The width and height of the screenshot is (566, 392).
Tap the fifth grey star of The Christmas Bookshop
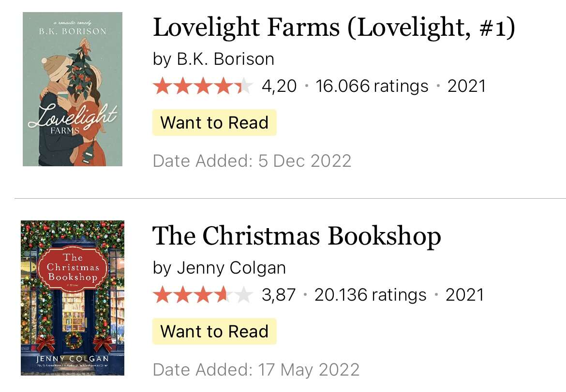point(244,295)
